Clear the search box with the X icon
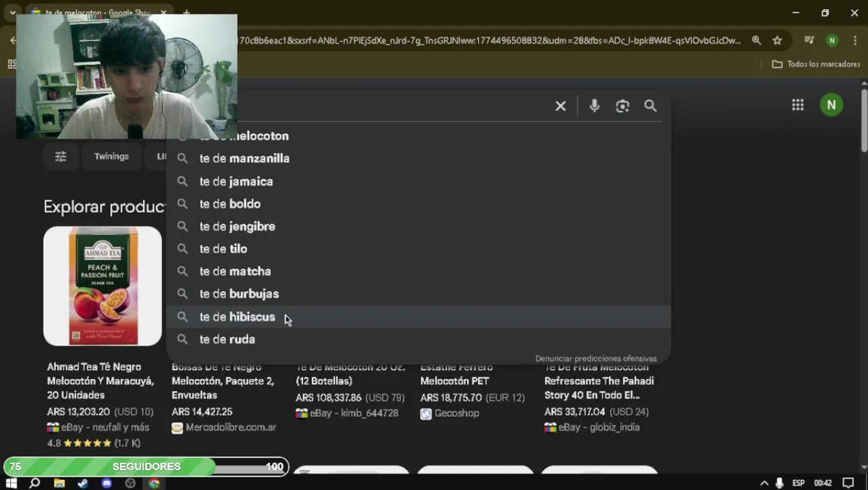 coord(560,106)
